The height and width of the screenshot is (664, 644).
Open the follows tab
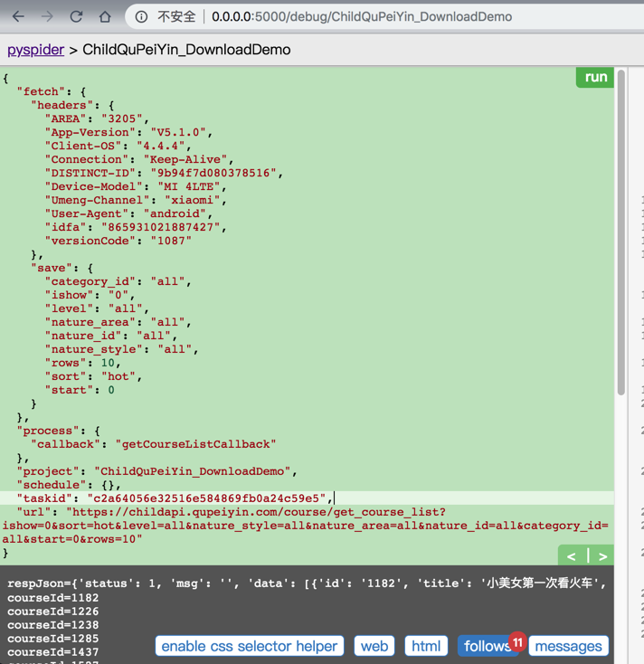pos(487,646)
